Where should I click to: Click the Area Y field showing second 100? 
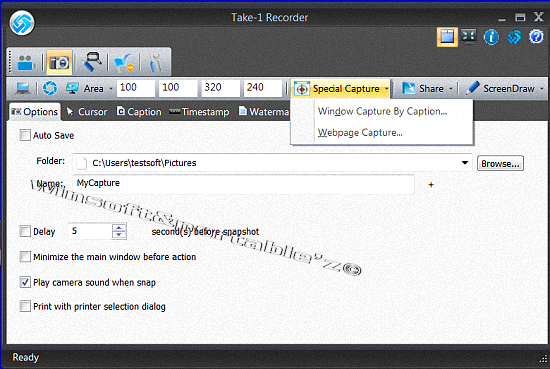178,88
